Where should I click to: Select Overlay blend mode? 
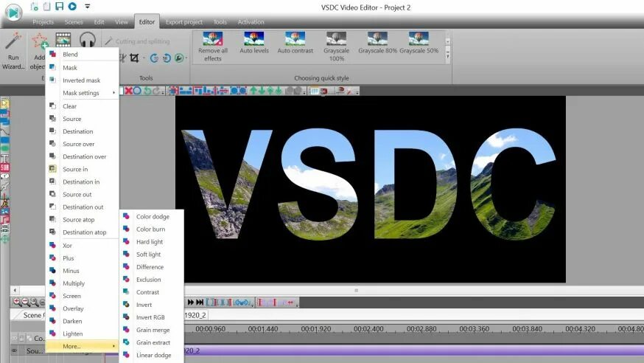tap(82, 308)
